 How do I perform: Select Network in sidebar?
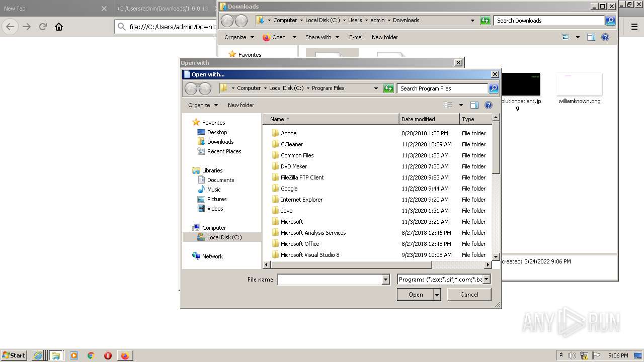point(212,256)
